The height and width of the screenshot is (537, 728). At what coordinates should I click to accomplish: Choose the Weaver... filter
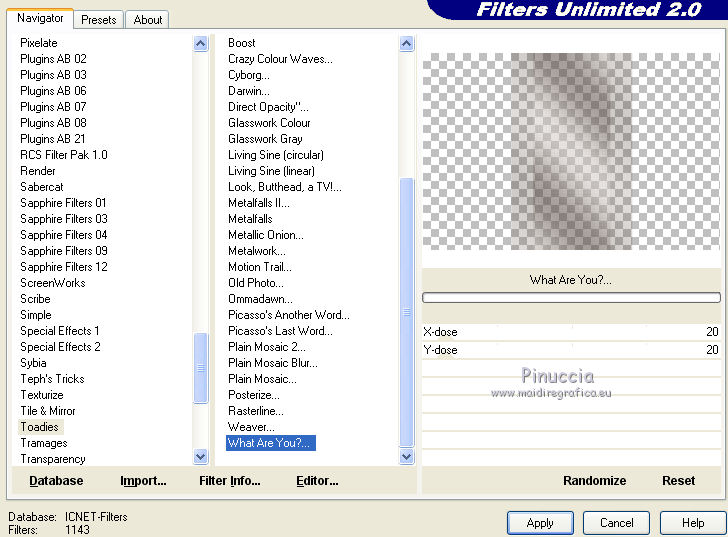point(251,427)
